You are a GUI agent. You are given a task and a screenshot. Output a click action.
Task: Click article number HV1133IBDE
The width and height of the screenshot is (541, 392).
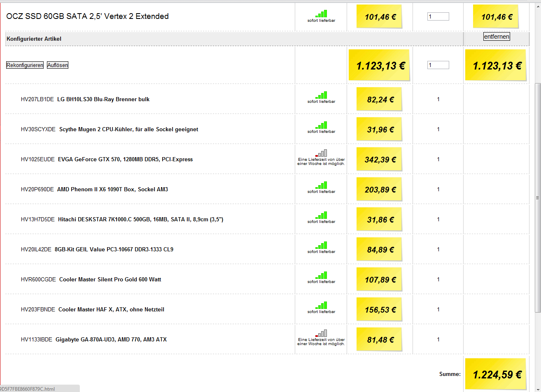point(37,339)
